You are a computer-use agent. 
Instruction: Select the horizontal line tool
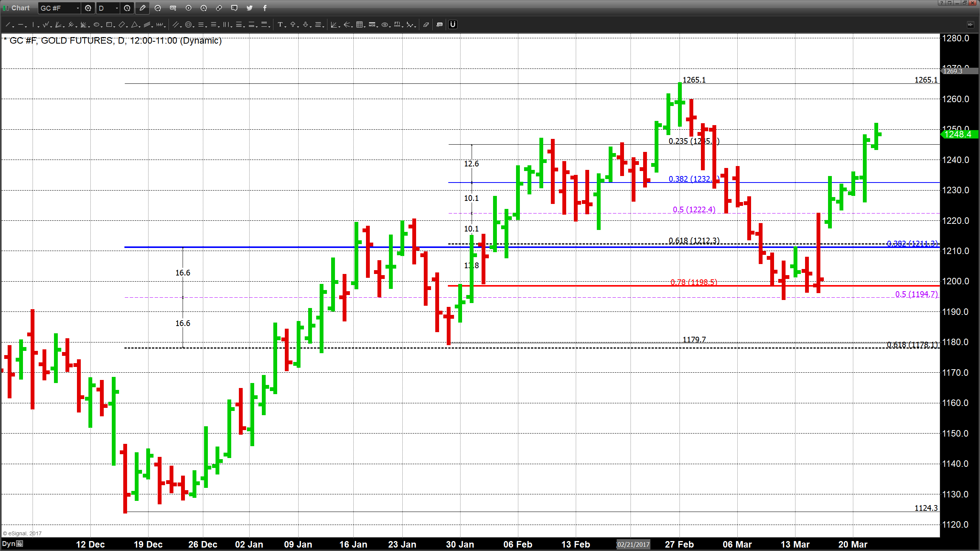(21, 25)
